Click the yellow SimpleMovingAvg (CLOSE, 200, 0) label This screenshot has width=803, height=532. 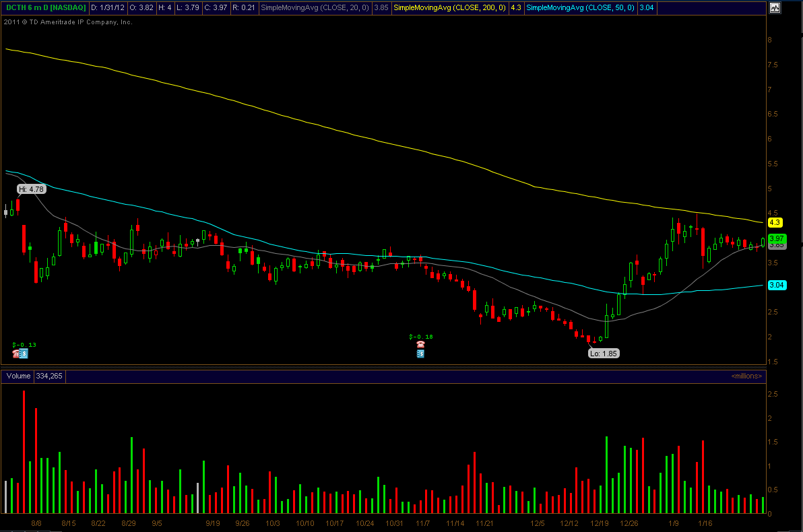(451, 8)
